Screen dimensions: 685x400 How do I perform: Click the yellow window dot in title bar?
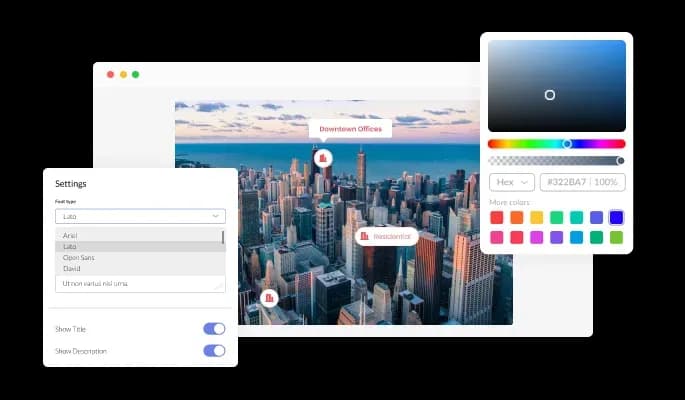click(x=123, y=74)
